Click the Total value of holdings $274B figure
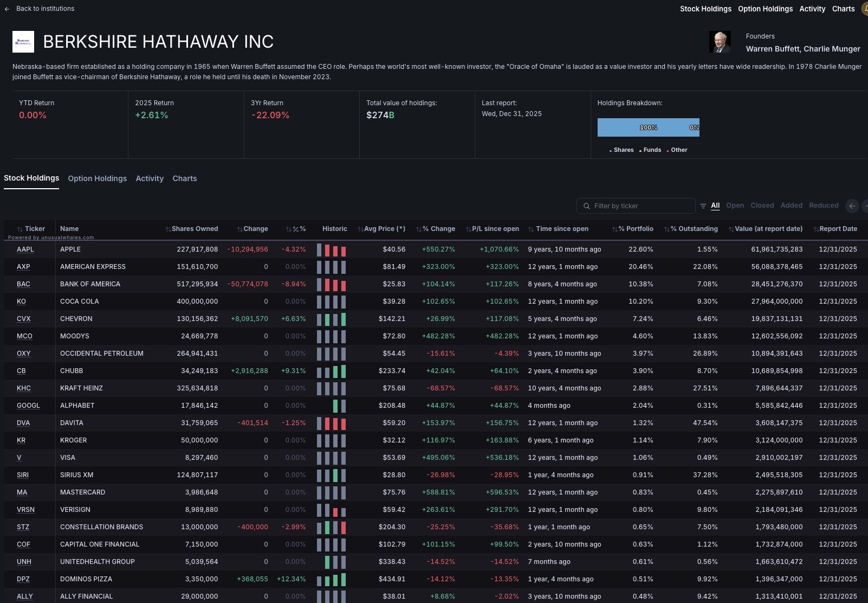The height and width of the screenshot is (603, 868). 380,115
